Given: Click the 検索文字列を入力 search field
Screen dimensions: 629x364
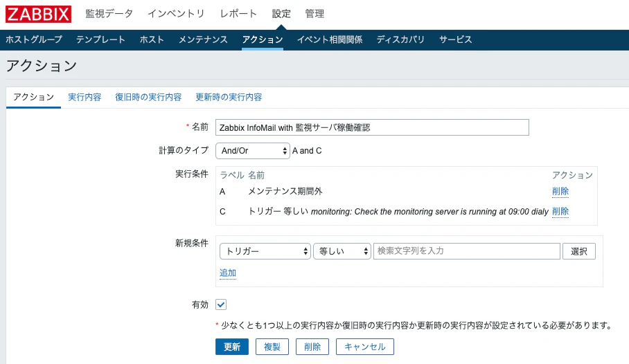Looking at the screenshot, I should point(466,251).
